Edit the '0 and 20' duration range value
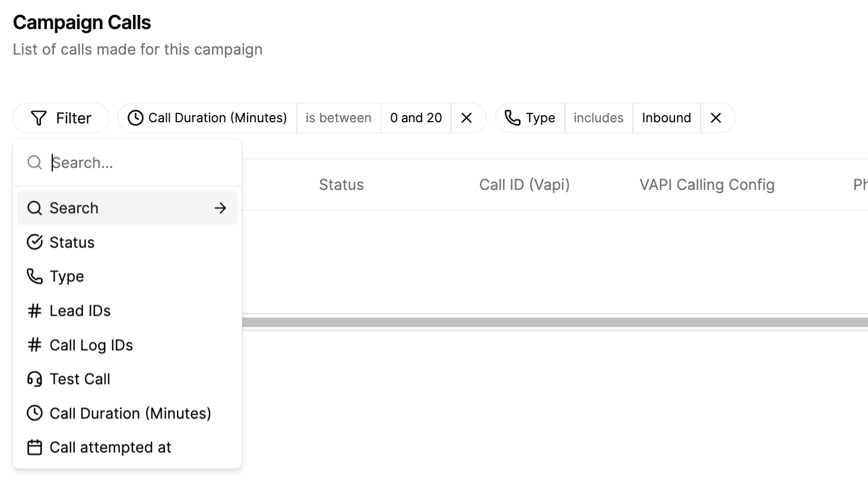The width and height of the screenshot is (868, 501). 416,118
